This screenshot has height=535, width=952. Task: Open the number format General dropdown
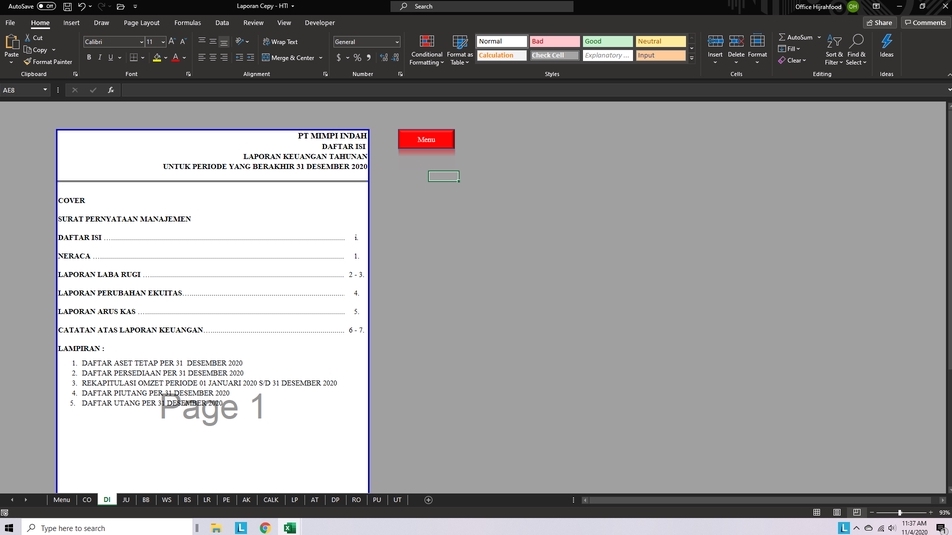[x=397, y=42]
